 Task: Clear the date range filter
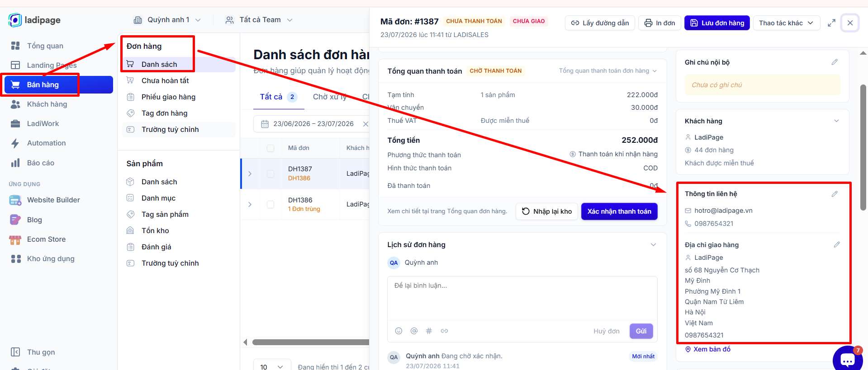(x=365, y=124)
